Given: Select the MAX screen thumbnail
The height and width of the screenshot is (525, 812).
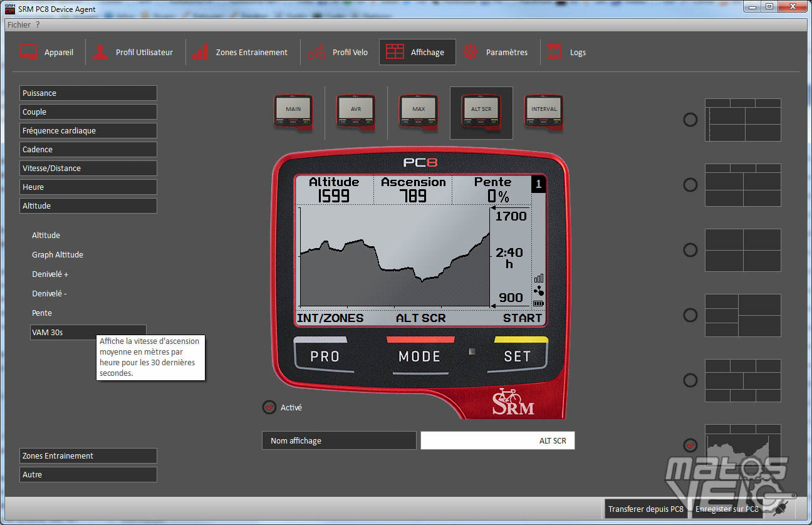Looking at the screenshot, I should coord(419,112).
